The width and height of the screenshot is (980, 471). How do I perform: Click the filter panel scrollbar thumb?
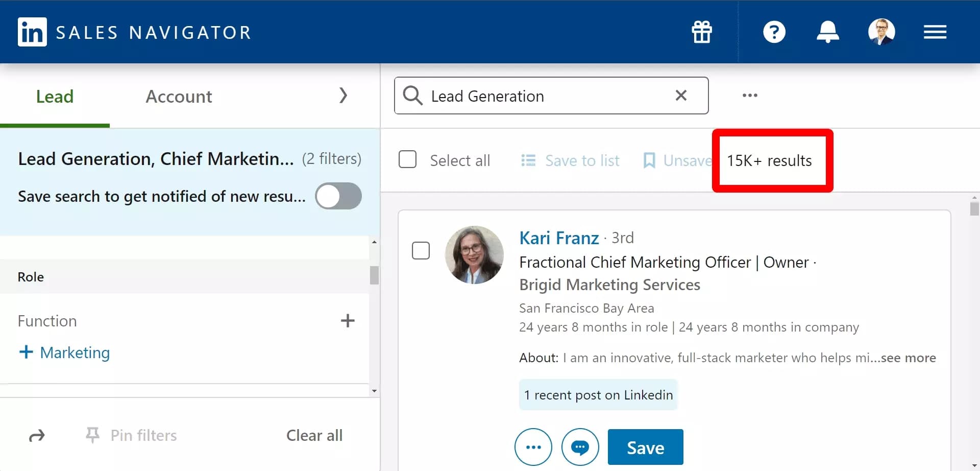[374, 275]
